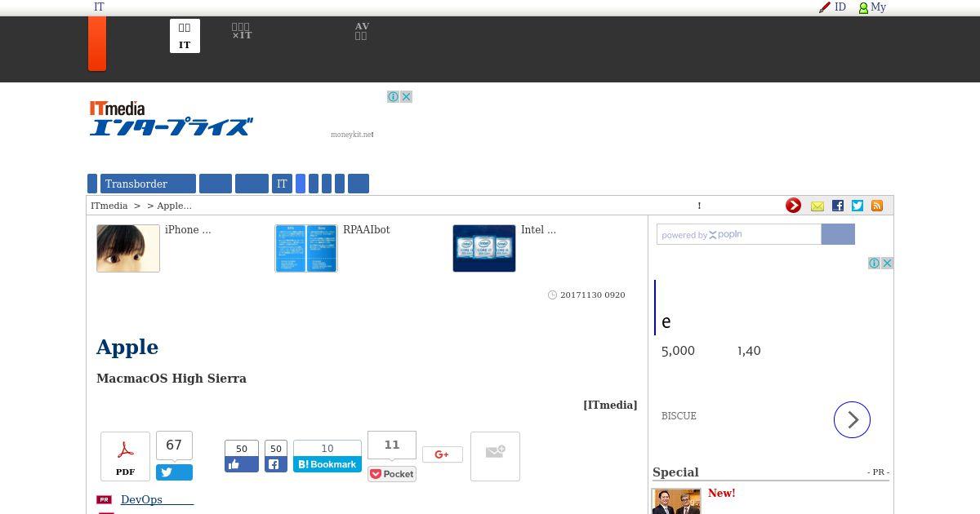Open the DevOps PR link

coord(157,499)
